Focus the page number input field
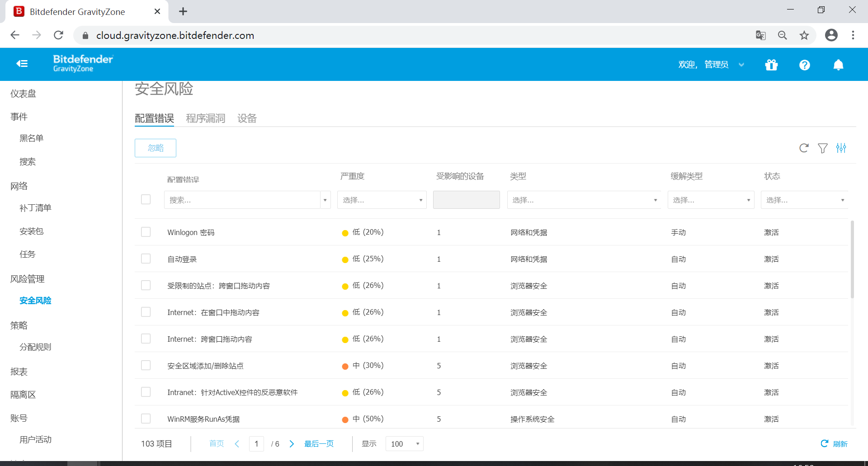 256,444
